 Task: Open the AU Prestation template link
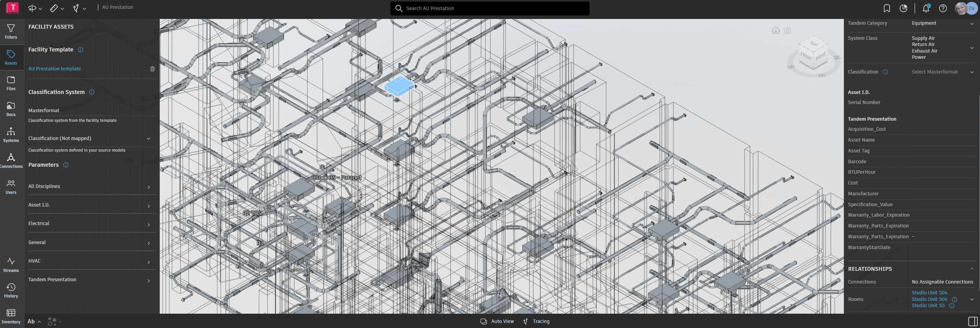55,69
